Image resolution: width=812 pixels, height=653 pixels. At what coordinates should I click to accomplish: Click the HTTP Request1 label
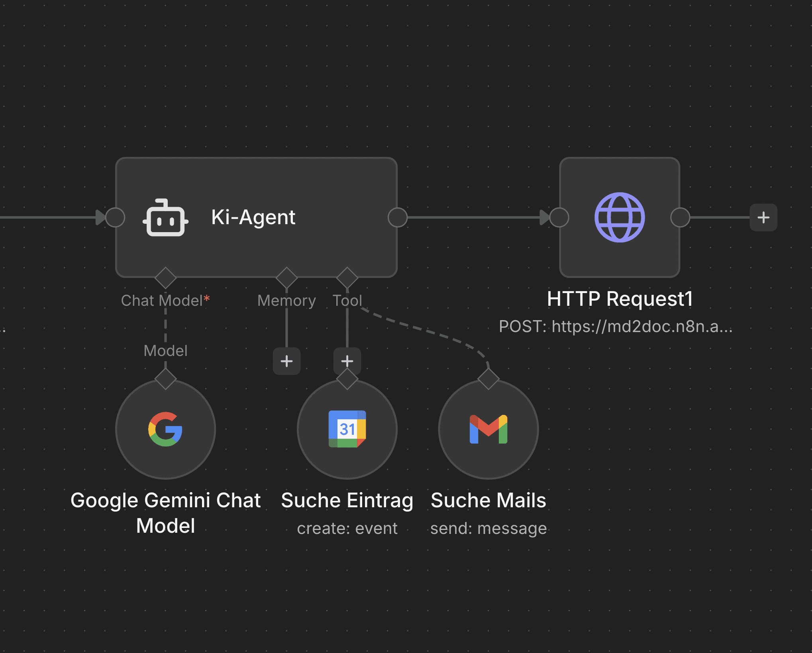(620, 299)
